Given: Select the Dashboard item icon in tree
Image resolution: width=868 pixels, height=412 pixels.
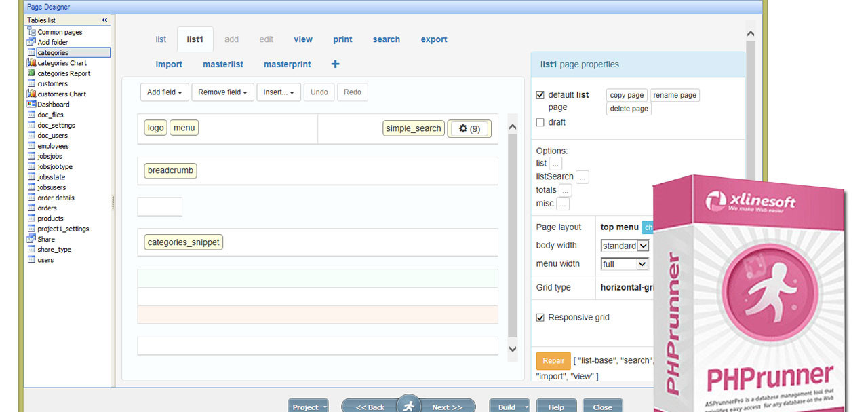Looking at the screenshot, I should [x=31, y=105].
